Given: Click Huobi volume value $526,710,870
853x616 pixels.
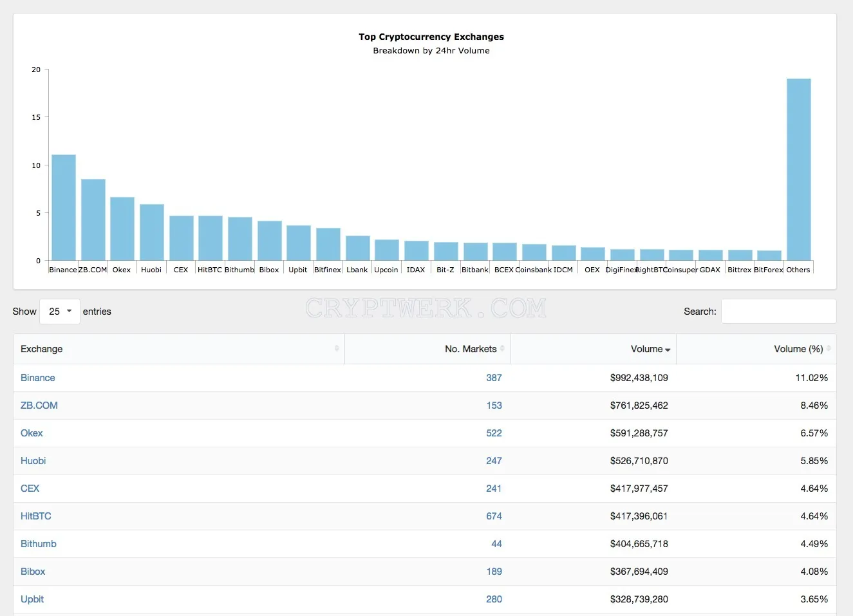Looking at the screenshot, I should coord(639,461).
